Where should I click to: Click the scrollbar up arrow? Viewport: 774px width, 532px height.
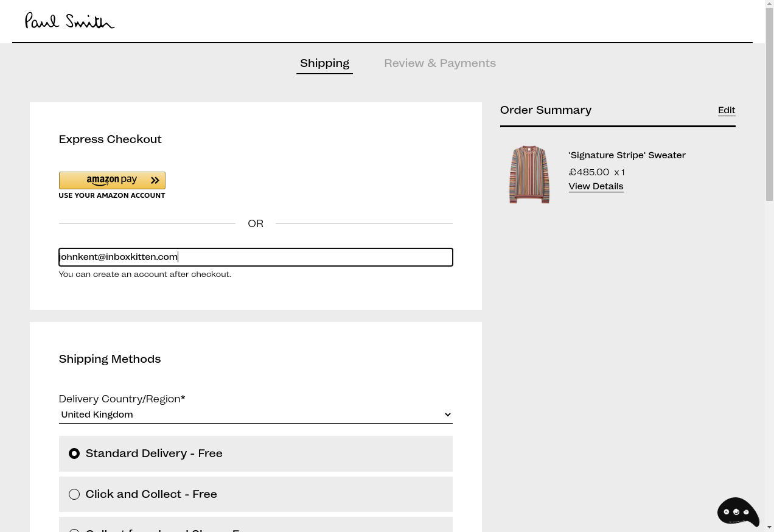tap(769, 4)
